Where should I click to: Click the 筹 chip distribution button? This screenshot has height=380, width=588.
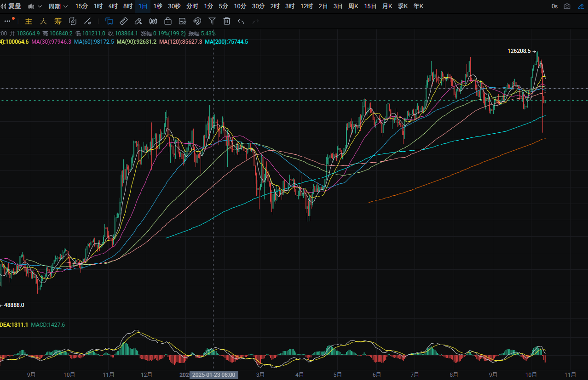tap(58, 21)
